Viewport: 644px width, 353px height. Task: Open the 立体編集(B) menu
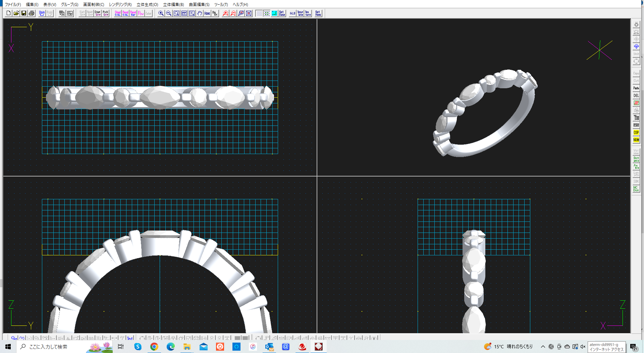173,4
